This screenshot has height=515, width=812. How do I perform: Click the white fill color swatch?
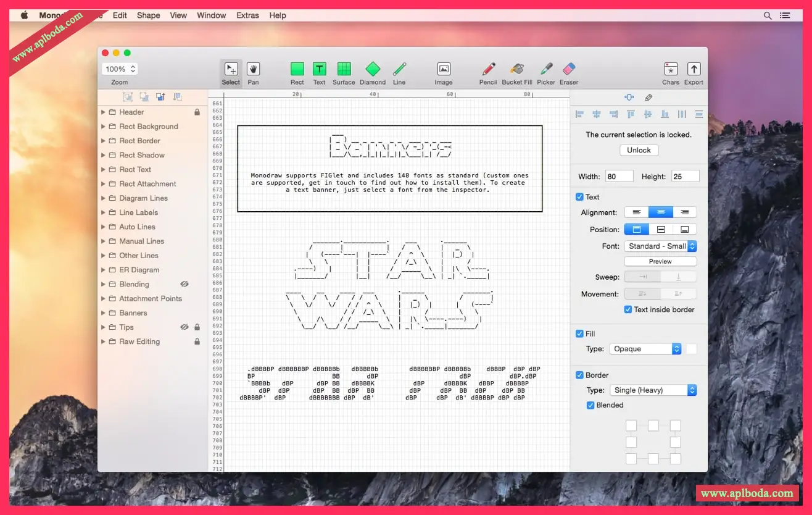pos(692,349)
